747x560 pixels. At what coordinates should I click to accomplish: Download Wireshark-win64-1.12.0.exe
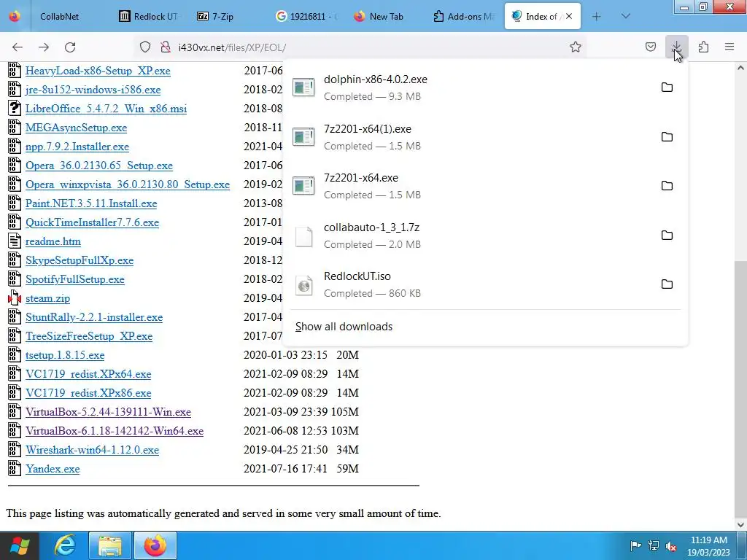(92, 450)
